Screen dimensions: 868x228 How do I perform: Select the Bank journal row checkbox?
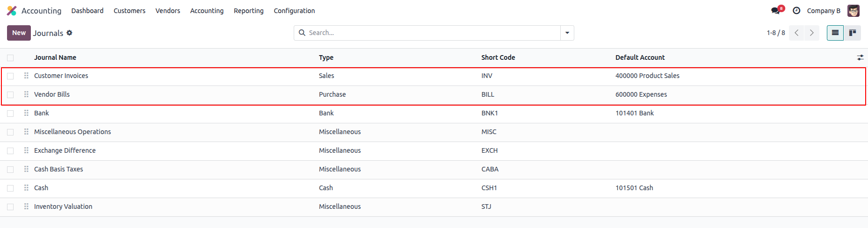[10, 114]
